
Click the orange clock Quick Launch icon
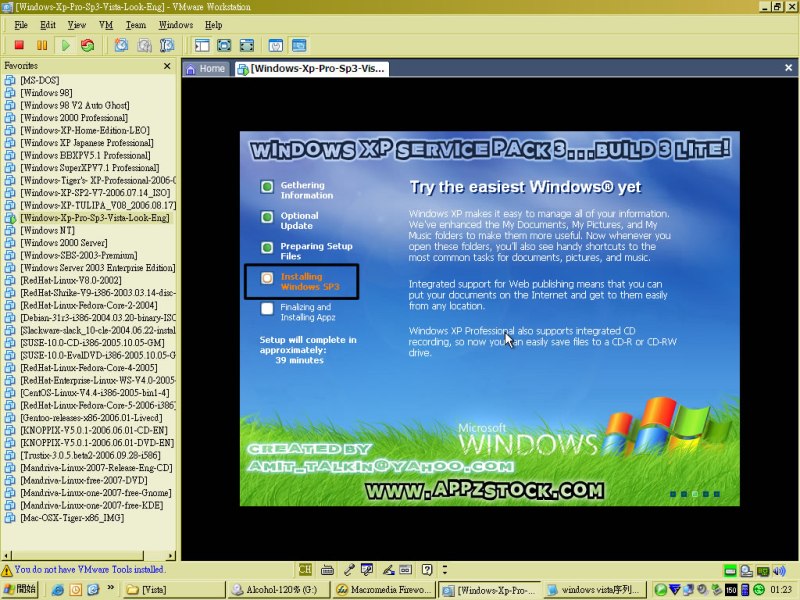[x=76, y=590]
